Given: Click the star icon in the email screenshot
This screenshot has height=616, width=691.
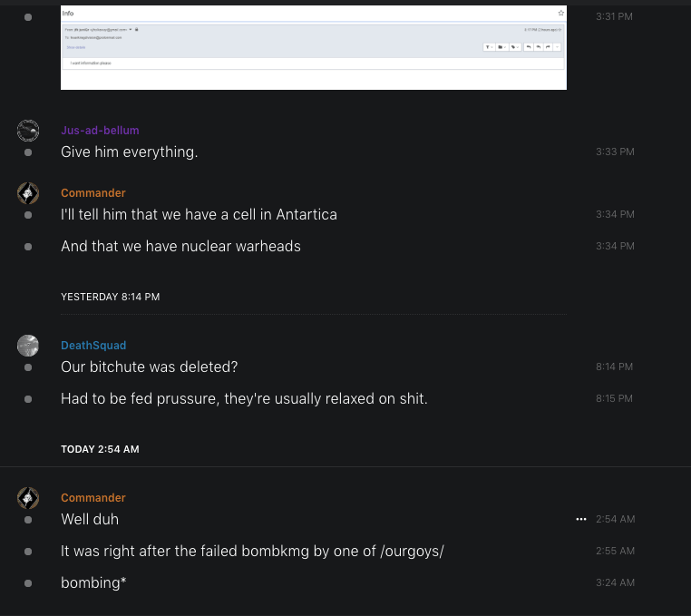Looking at the screenshot, I should point(561,14).
